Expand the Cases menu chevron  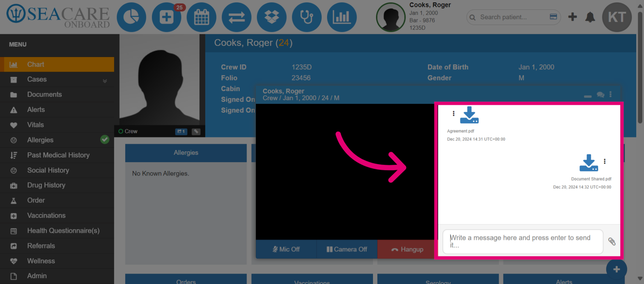[105, 81]
